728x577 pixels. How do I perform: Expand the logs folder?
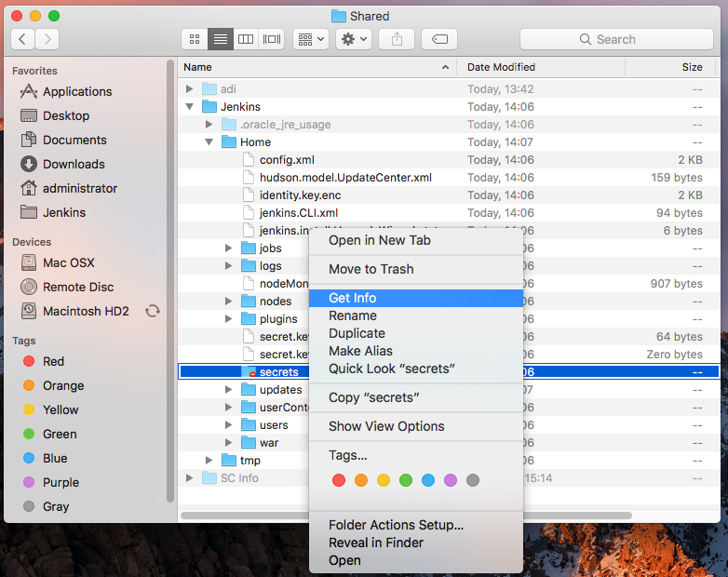(x=228, y=265)
